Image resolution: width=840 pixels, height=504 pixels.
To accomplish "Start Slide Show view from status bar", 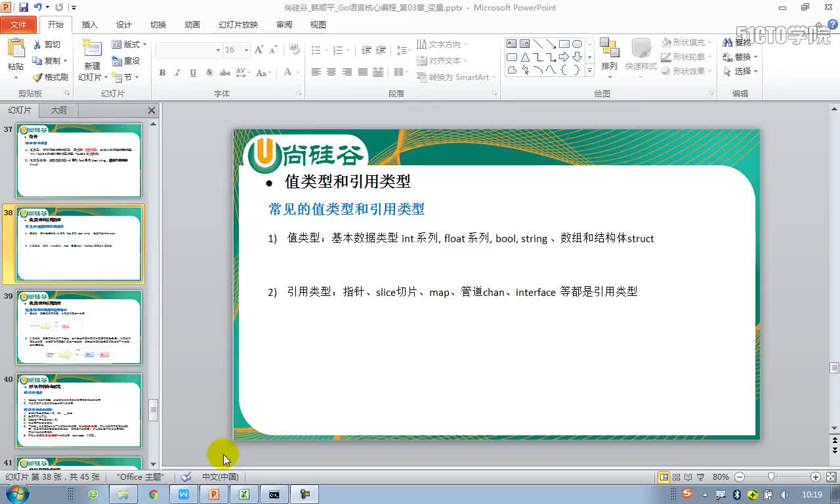I will click(x=700, y=477).
